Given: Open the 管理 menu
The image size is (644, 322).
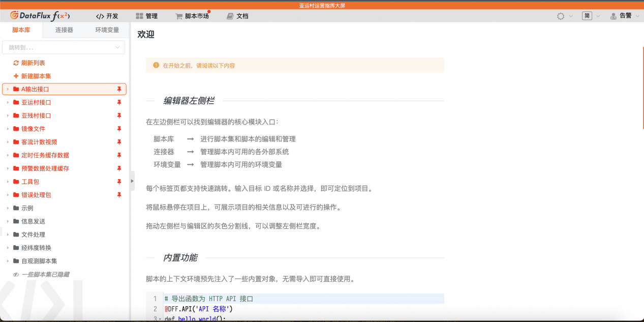Looking at the screenshot, I should (x=146, y=16).
